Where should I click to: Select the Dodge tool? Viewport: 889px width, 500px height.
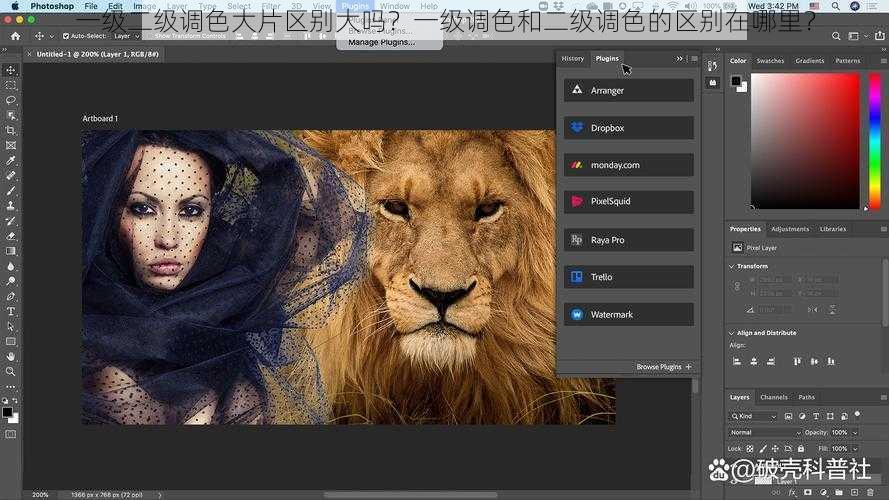pyautogui.click(x=11, y=281)
